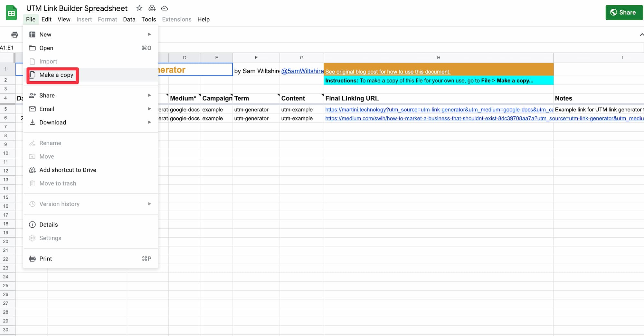The image size is (644, 336).
Task: Open the Edit menu
Action: [x=46, y=19]
